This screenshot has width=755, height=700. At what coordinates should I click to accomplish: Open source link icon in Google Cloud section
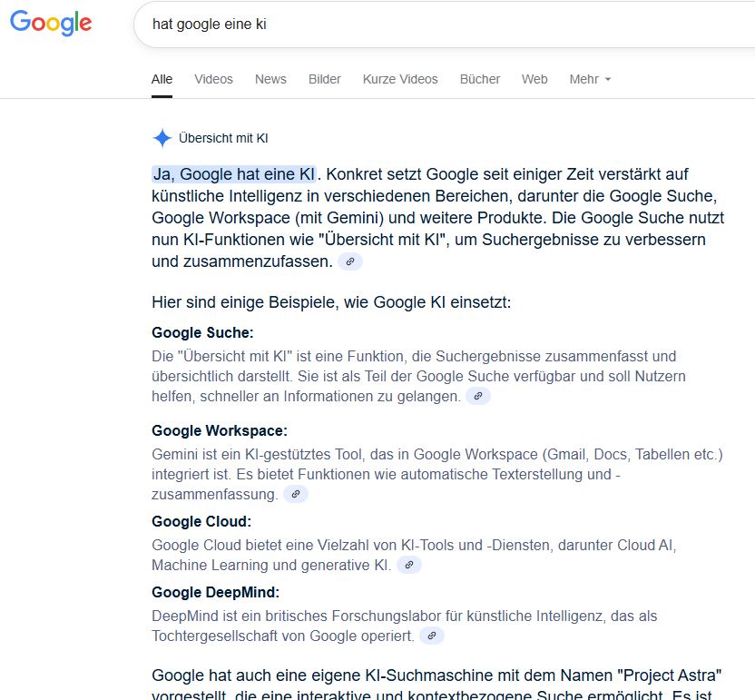point(408,565)
